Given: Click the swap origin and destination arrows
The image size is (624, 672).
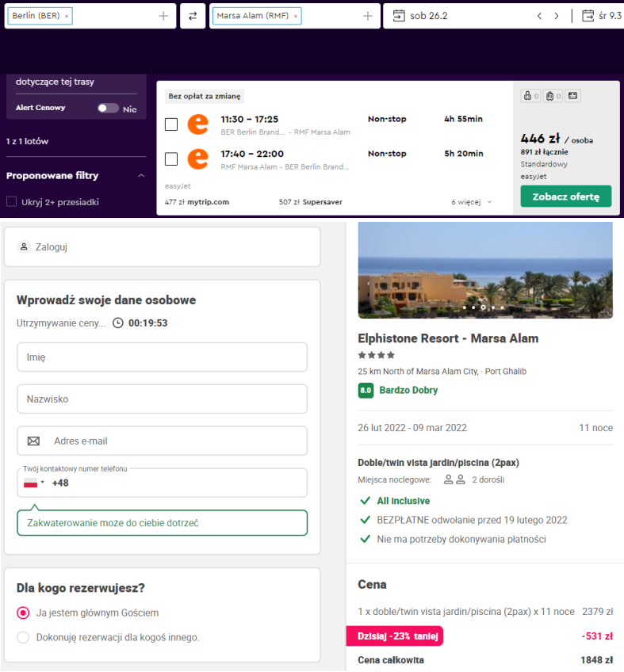Looking at the screenshot, I should pyautogui.click(x=192, y=16).
